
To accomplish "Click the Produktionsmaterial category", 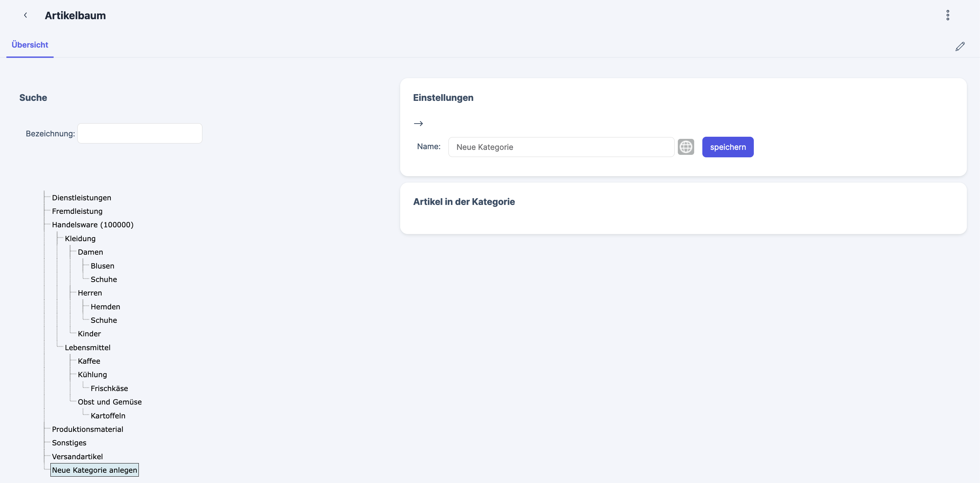I will coord(87,429).
